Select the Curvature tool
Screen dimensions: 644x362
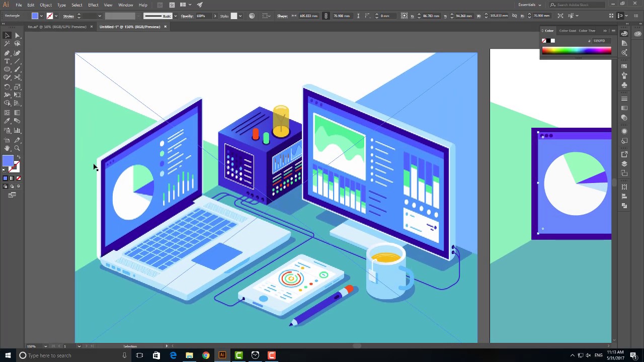(x=17, y=53)
